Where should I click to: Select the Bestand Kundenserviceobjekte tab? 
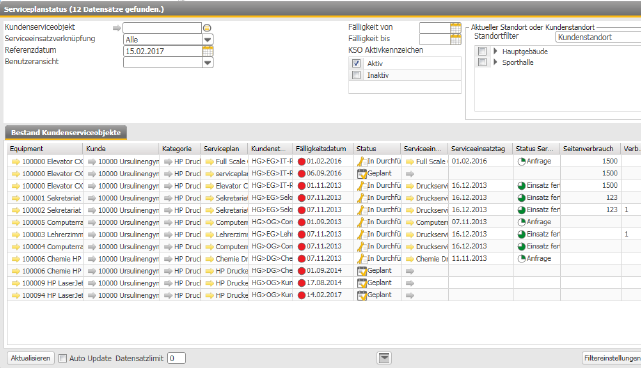(x=66, y=132)
